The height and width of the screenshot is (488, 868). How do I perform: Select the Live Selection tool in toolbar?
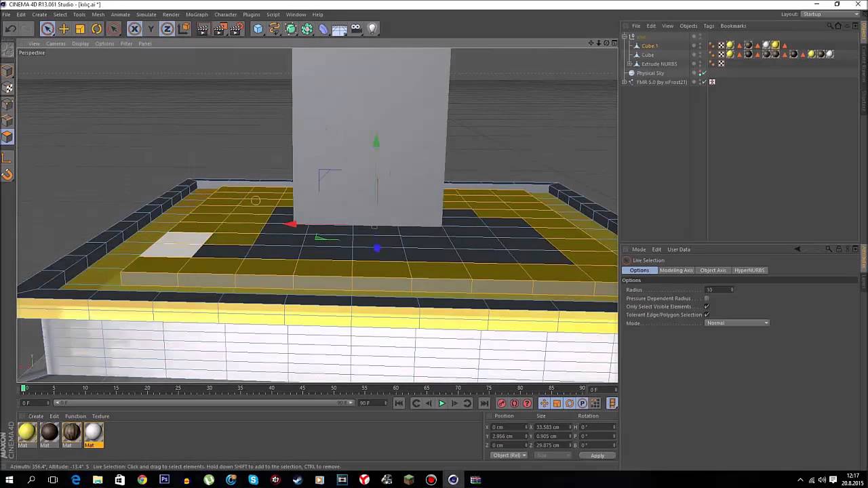[x=47, y=28]
